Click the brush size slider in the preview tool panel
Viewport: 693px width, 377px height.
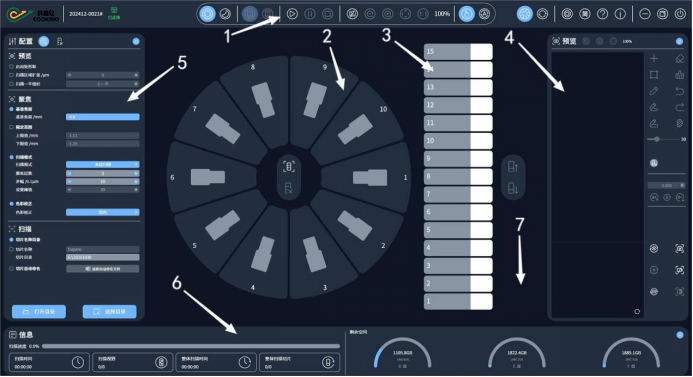663,139
